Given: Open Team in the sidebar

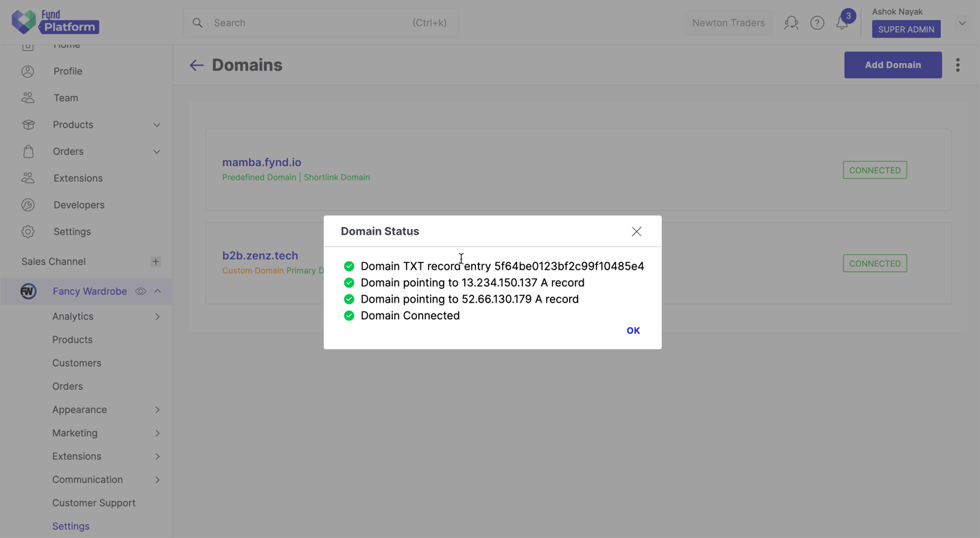Looking at the screenshot, I should tap(66, 98).
